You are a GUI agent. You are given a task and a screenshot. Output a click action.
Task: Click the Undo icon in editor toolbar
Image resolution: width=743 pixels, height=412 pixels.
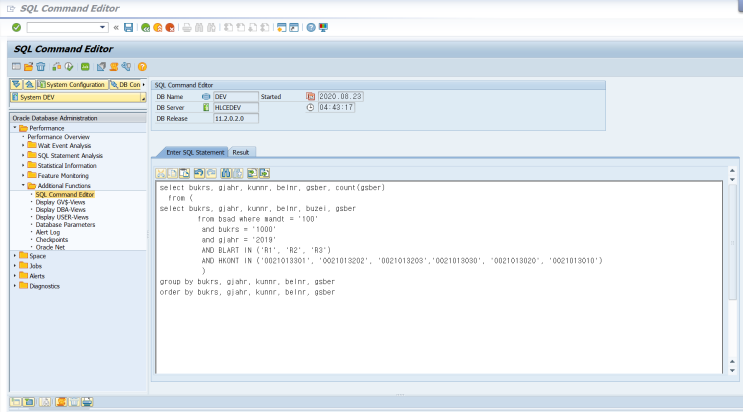point(198,173)
